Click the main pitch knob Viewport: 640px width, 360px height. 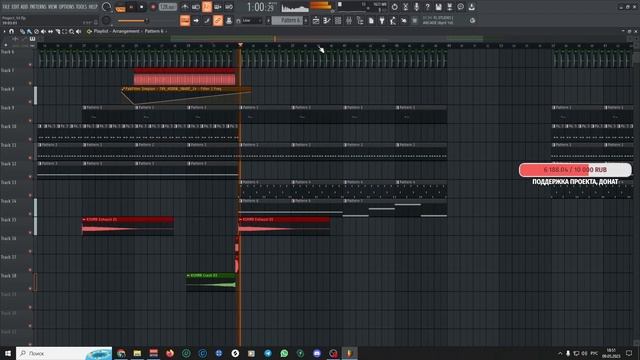[x=107, y=20]
